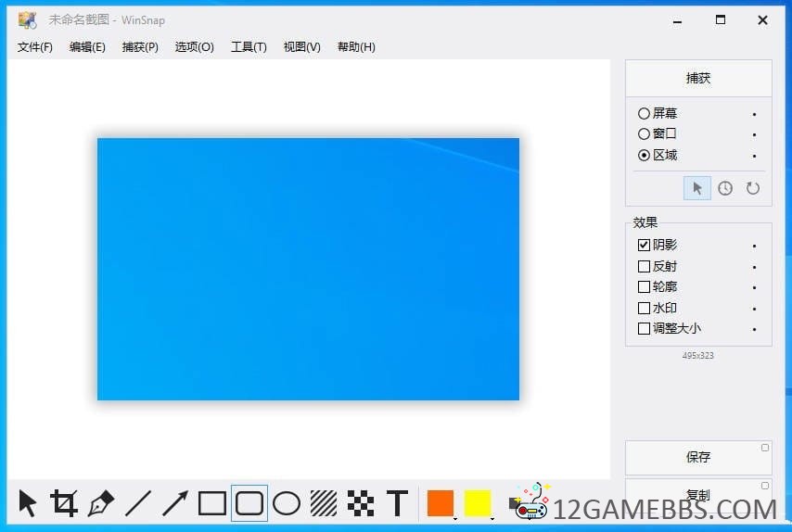The image size is (792, 532).
Task: Select the Rounded Rectangle tool
Action: click(x=249, y=503)
